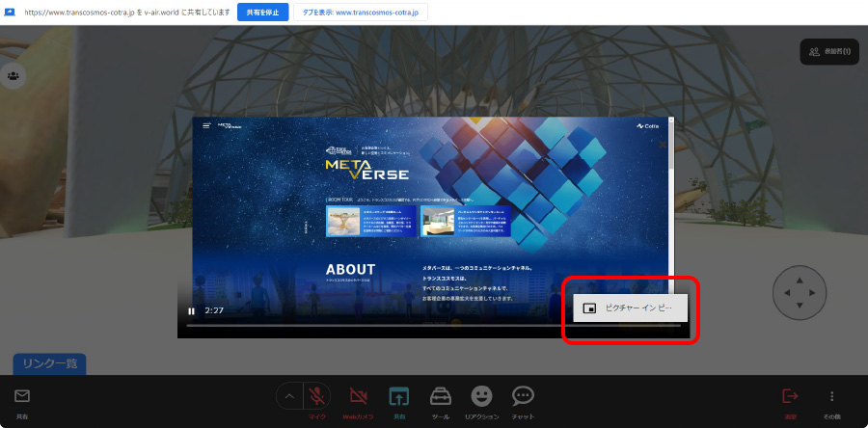868x428 pixels.
Task: Click the left arrow on movement pad
Action: point(787,293)
